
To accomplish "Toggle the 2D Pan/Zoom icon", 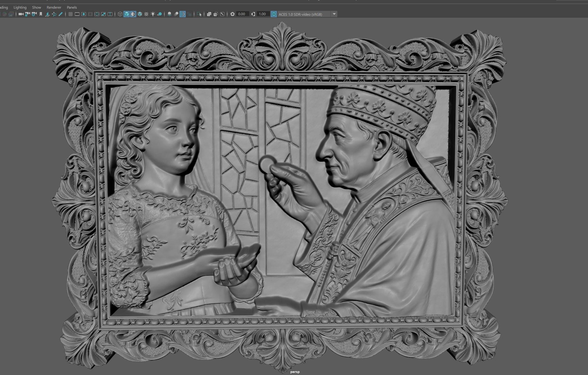I will click(54, 14).
